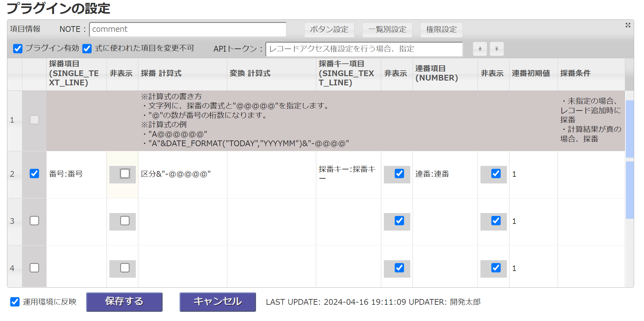
Task: Click the row 1 disabled checkbox
Action: tap(34, 120)
